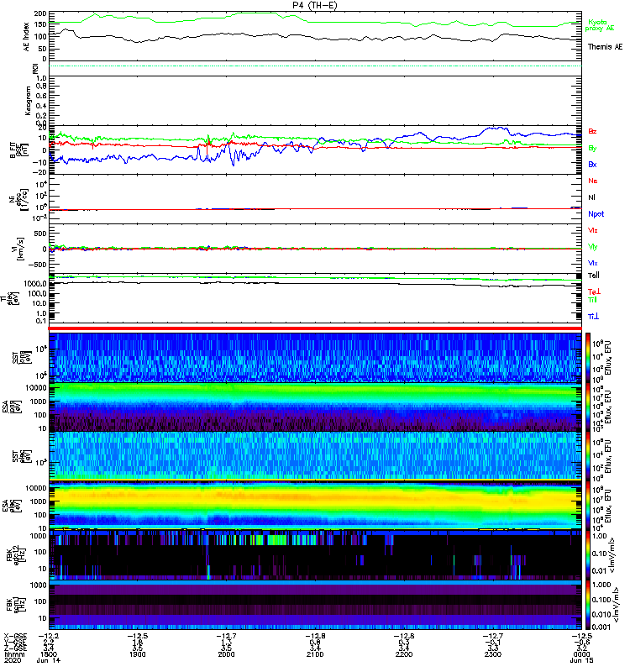Click the SST ion Eflux color bar

coord(588,358)
